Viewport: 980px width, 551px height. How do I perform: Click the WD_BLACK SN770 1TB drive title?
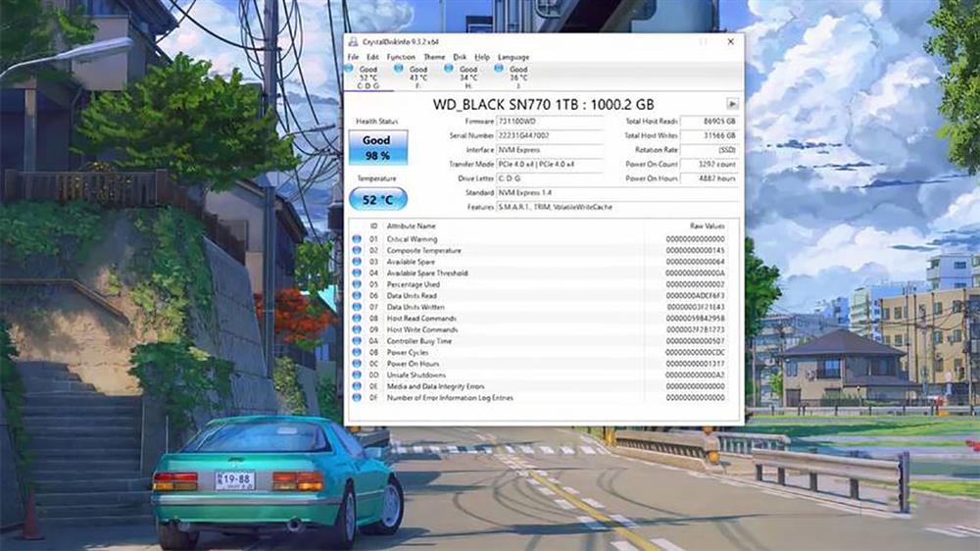(x=543, y=105)
